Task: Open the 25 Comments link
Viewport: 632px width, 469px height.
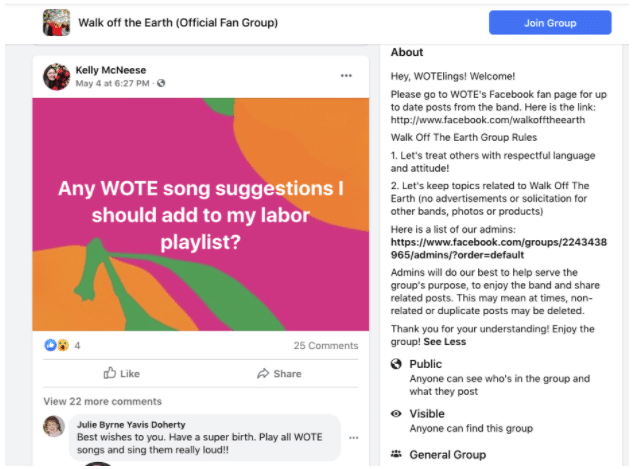Action: tap(326, 346)
